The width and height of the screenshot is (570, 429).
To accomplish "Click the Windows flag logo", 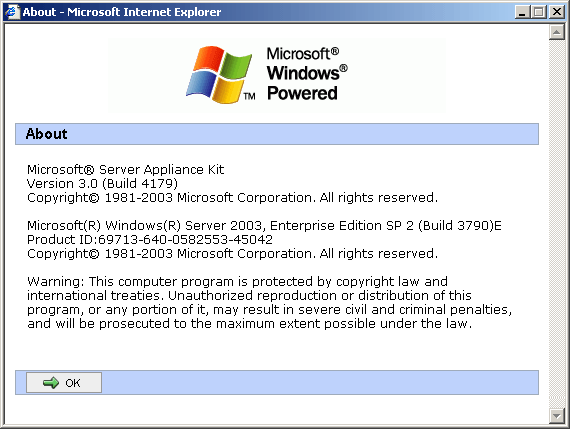I will (219, 75).
